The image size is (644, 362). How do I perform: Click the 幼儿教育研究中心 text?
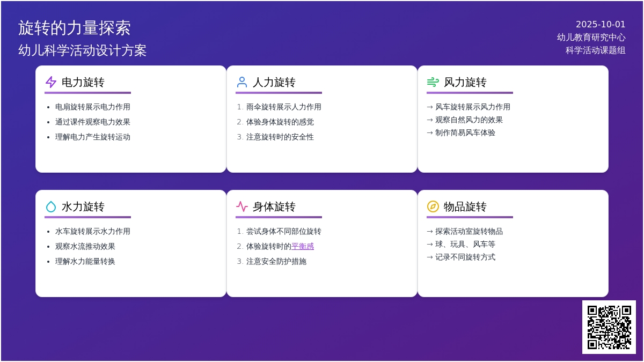[591, 38]
